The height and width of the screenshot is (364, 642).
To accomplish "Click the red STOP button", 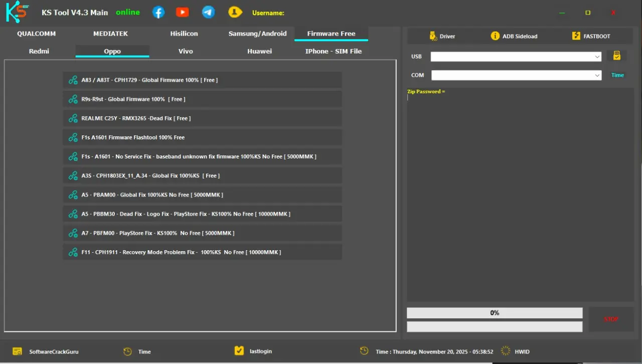I will coord(611,319).
